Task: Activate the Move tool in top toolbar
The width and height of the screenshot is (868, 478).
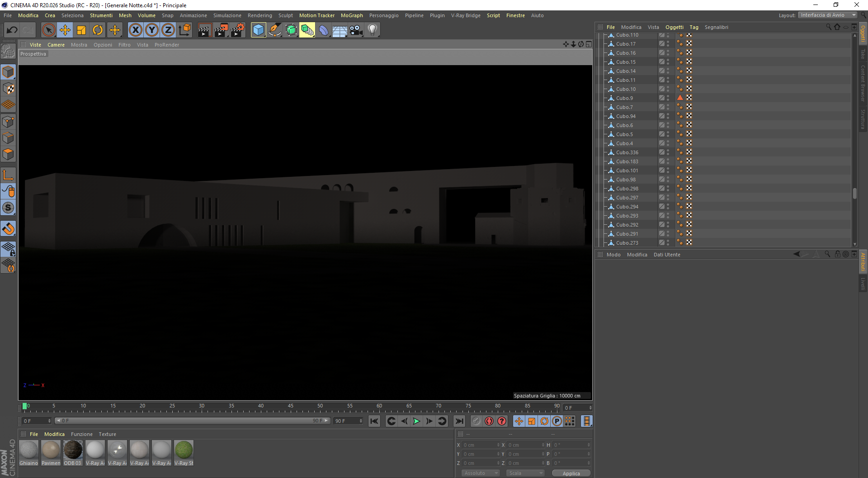Action: [65, 30]
